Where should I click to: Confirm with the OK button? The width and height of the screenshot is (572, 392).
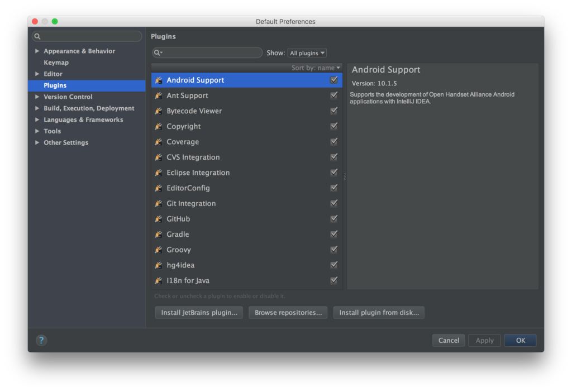pos(520,340)
